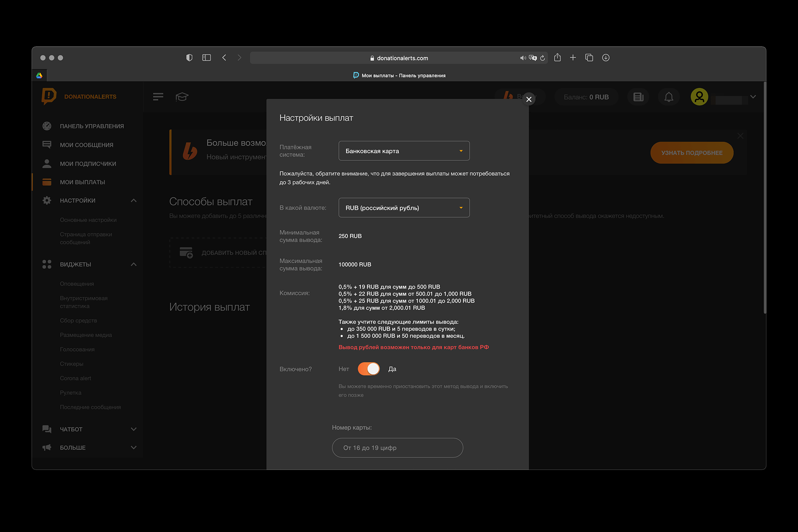Click the DonationAlerts logo
Viewport: 798px width, 532px height.
[79, 96]
